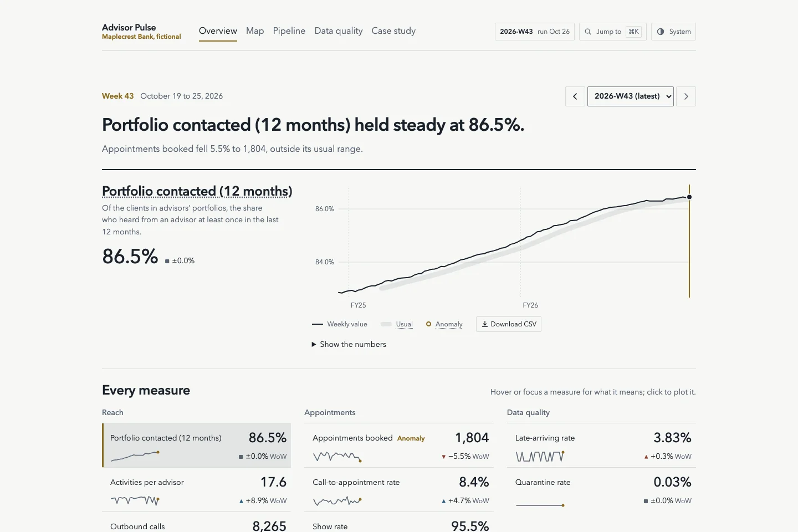
Task: Click the magnifier icon in Jump to
Action: pos(588,32)
